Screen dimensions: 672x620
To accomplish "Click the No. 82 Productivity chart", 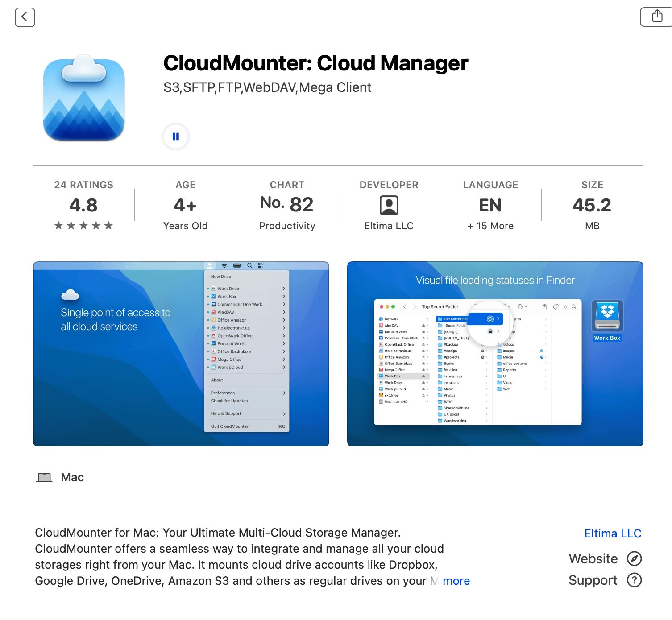I will [287, 206].
